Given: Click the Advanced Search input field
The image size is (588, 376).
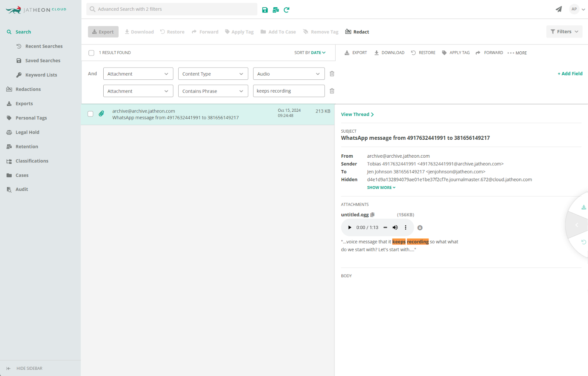Looking at the screenshot, I should (x=172, y=9).
